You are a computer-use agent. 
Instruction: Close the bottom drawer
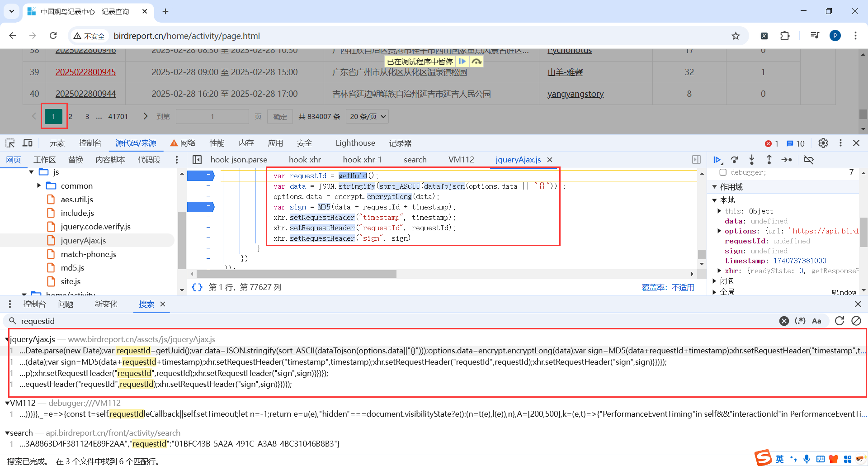click(x=858, y=304)
